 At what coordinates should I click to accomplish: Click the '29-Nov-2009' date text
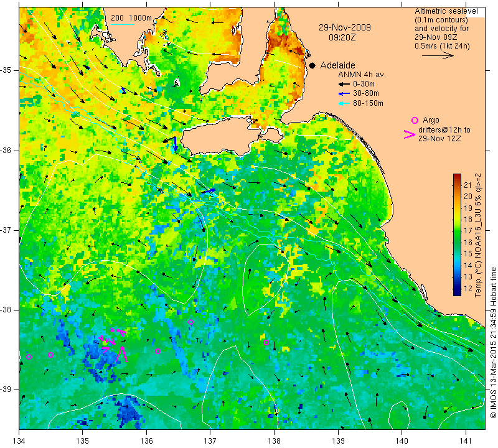(x=345, y=27)
